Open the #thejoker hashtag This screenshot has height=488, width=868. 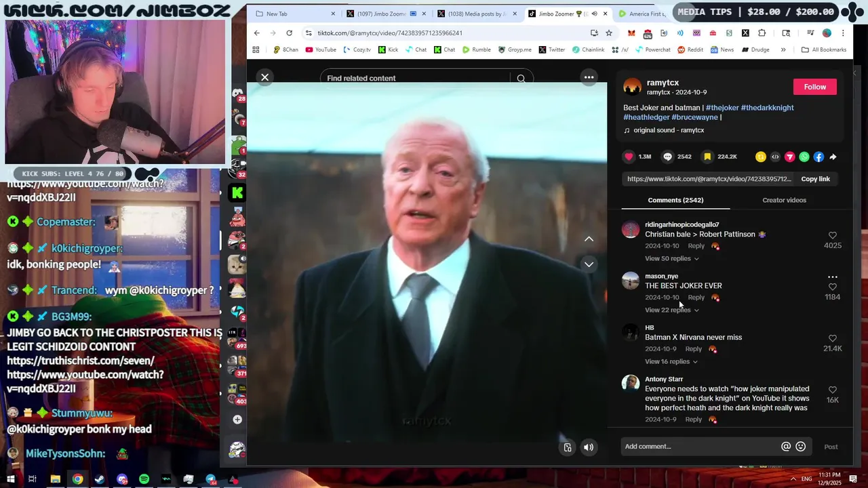click(x=722, y=108)
